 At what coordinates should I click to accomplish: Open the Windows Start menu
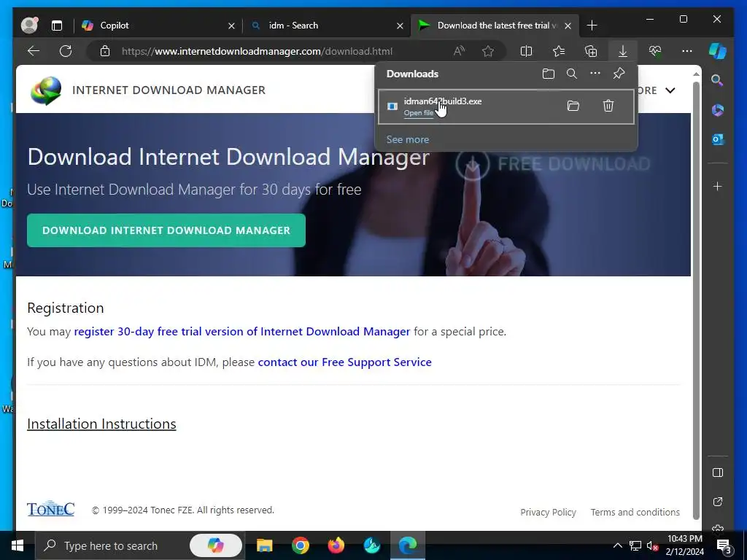pos(18,545)
